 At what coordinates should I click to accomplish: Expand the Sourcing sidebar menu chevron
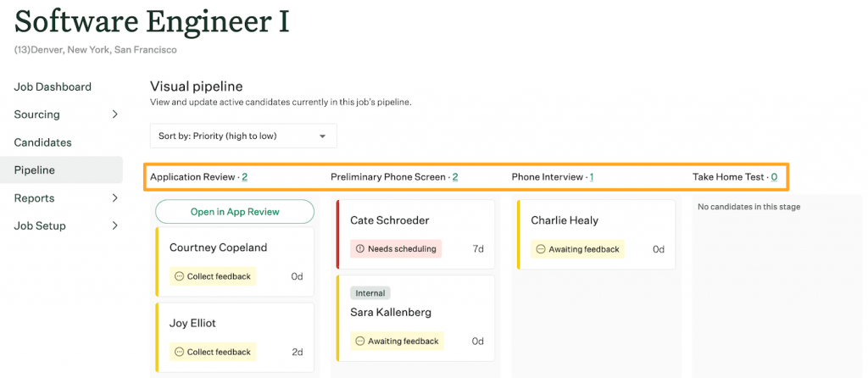pyautogui.click(x=114, y=114)
